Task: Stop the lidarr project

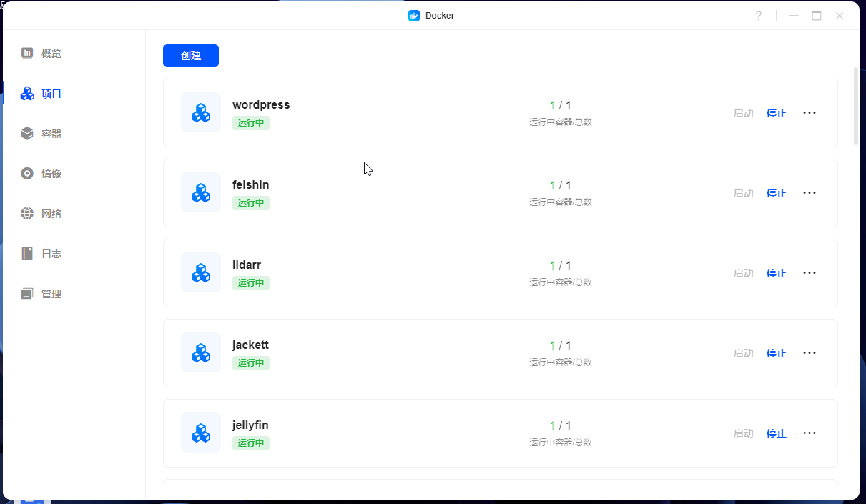Action: [777, 273]
